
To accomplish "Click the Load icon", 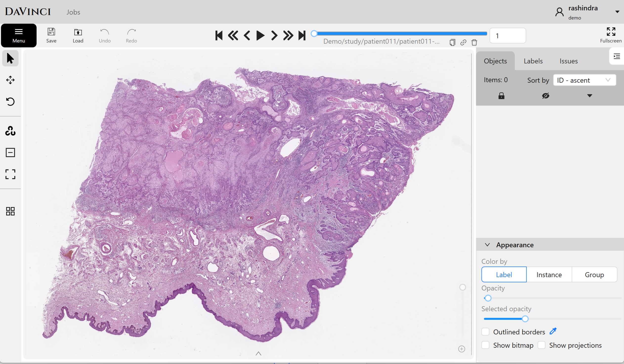I will tap(78, 35).
